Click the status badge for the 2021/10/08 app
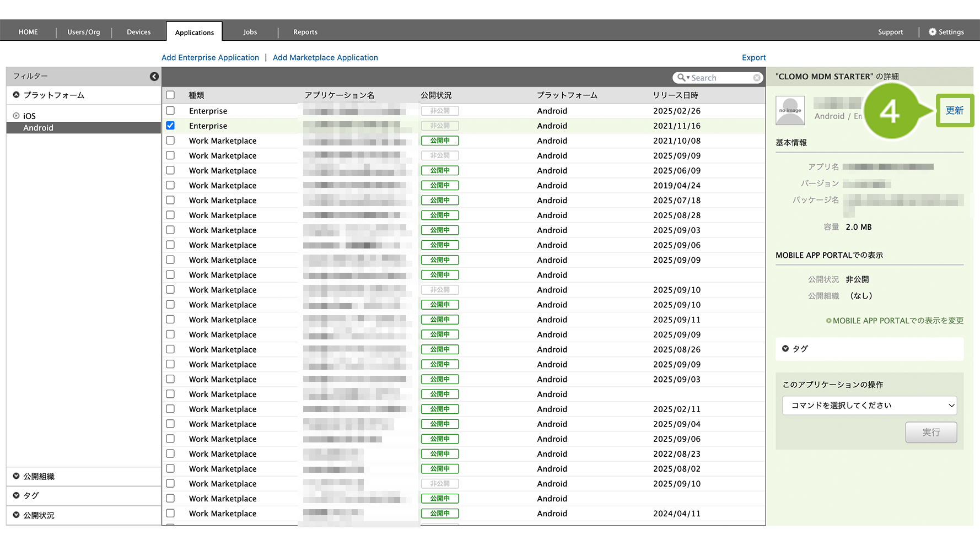The height and width of the screenshot is (551, 980). 439,141
